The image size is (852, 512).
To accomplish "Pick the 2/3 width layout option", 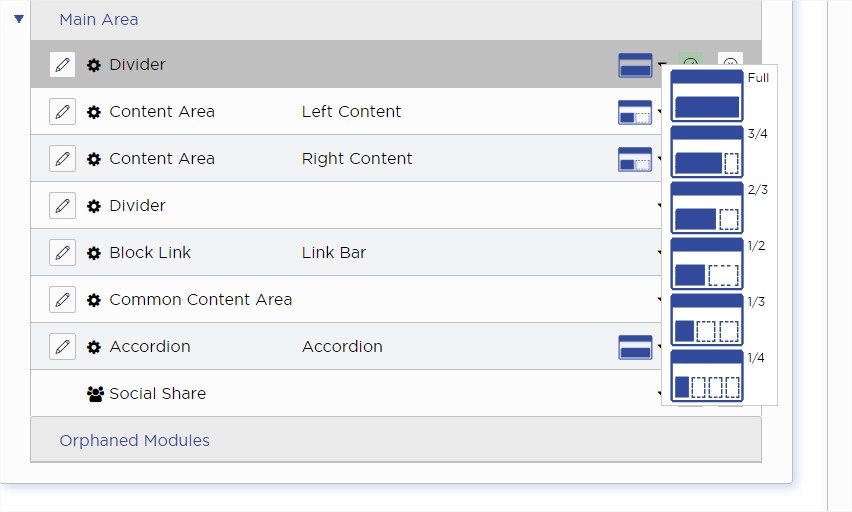I will [x=706, y=208].
